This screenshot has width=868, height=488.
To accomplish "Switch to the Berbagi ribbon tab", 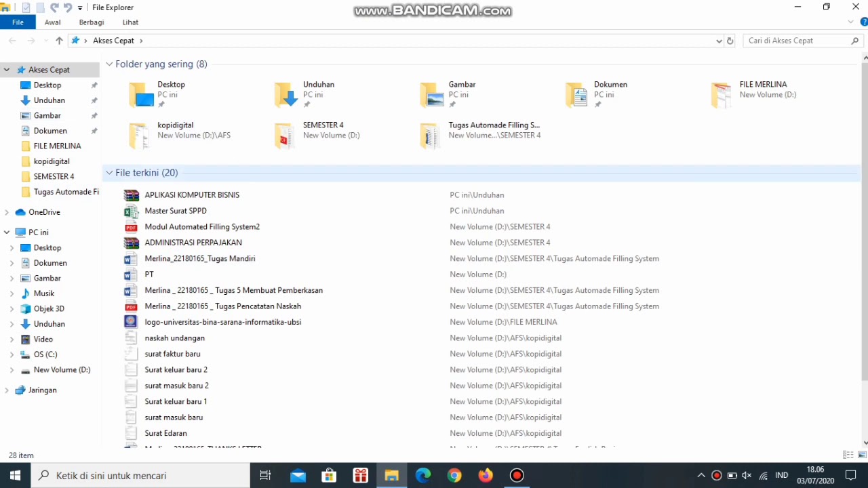I will [92, 22].
